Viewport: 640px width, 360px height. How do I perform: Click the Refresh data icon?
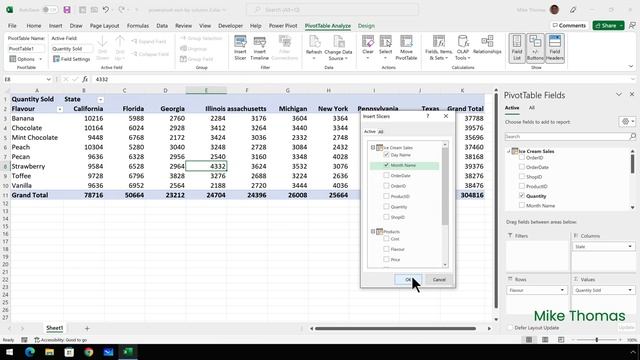314,47
